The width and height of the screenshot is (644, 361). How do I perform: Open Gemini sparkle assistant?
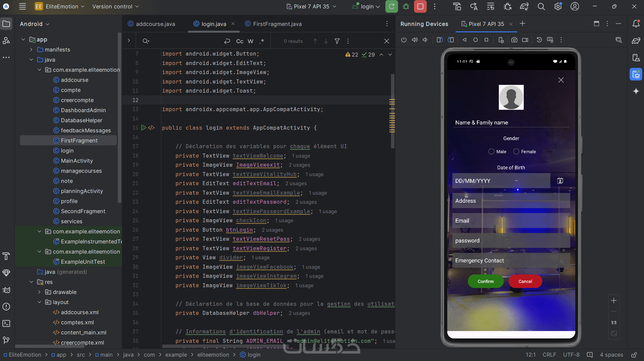(636, 91)
